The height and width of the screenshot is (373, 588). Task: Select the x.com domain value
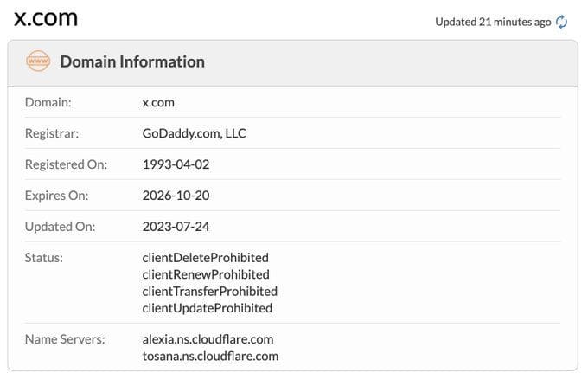click(x=158, y=102)
